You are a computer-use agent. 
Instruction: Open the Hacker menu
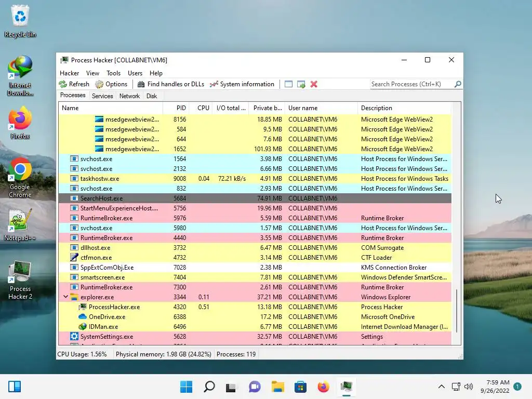pos(69,73)
